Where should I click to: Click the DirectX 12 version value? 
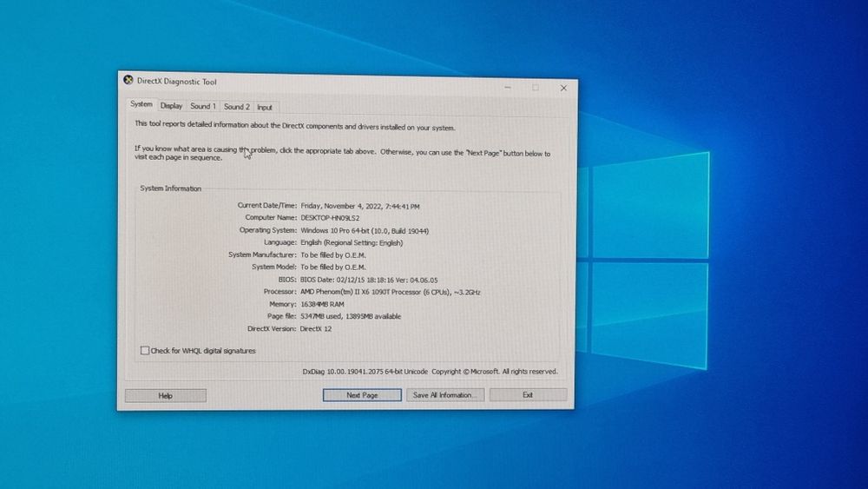[316, 328]
